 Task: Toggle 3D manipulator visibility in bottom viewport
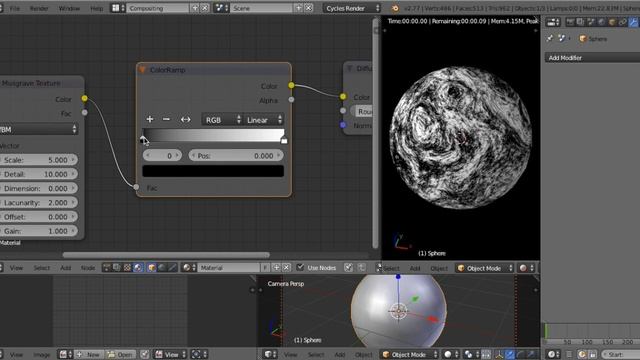point(499,355)
